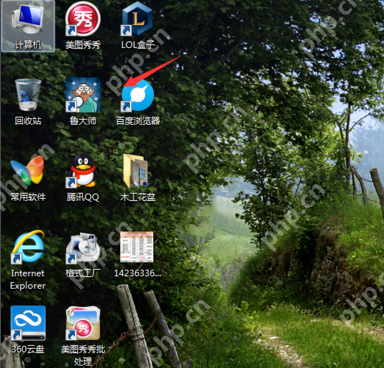
Task: Click the '腾讯QQ' text label
Action: click(83, 197)
